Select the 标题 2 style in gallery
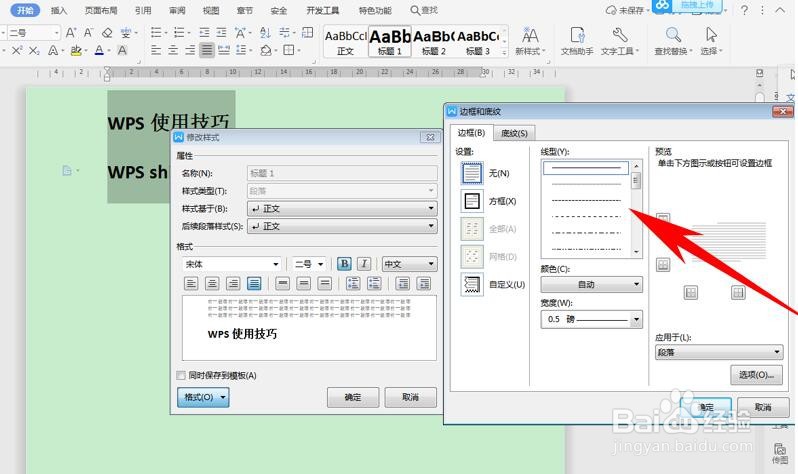The image size is (798, 474). [434, 42]
